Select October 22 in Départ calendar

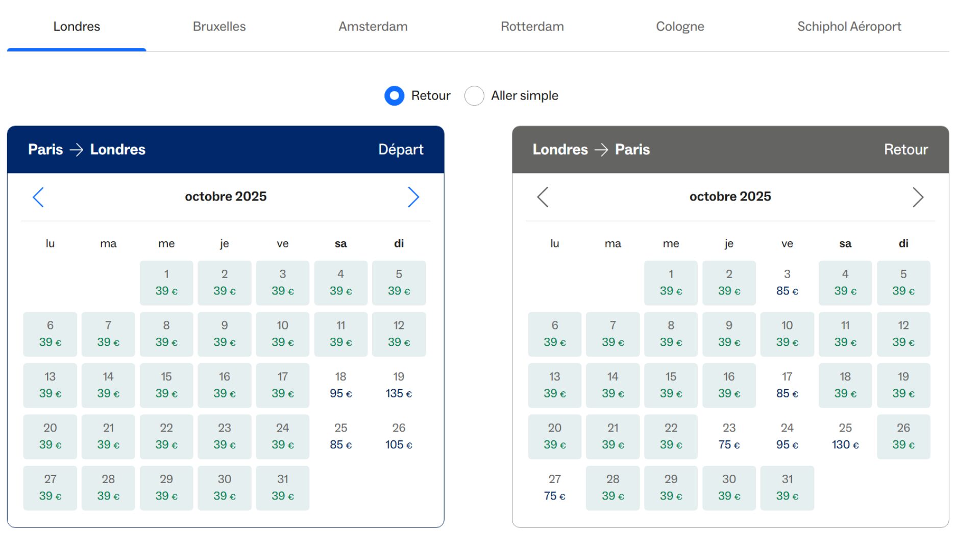coord(166,437)
